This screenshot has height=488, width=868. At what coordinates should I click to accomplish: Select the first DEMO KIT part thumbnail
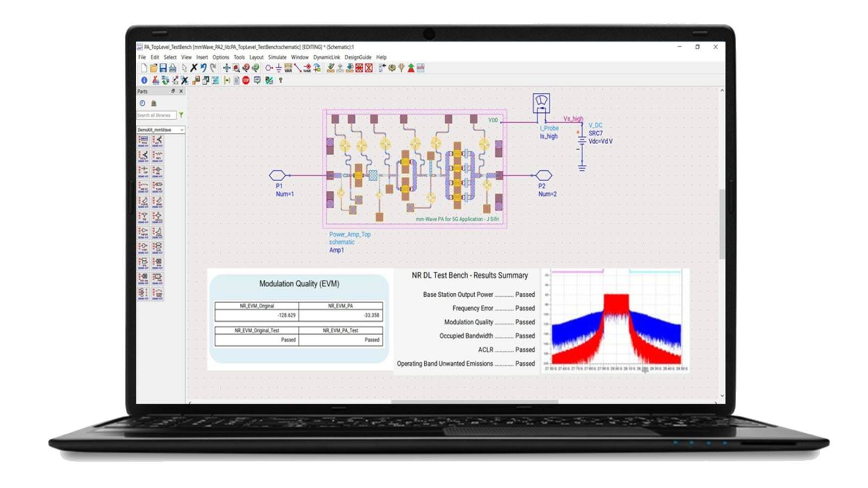tap(143, 143)
